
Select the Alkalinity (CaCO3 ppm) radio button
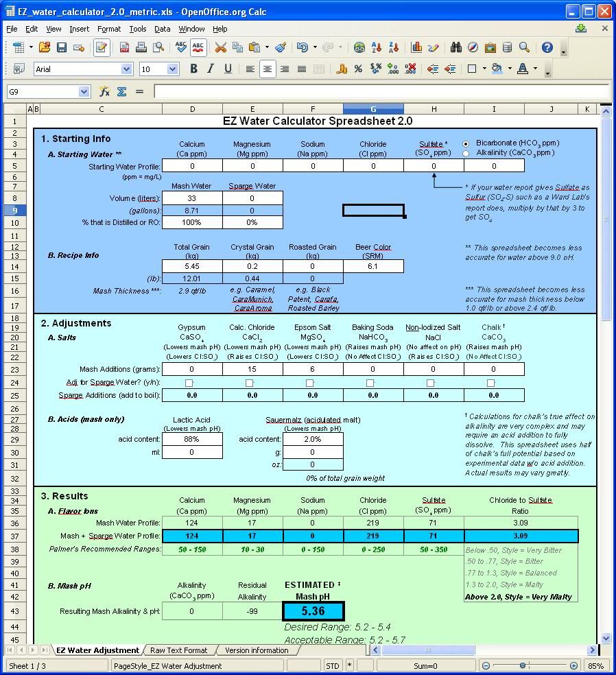466,153
